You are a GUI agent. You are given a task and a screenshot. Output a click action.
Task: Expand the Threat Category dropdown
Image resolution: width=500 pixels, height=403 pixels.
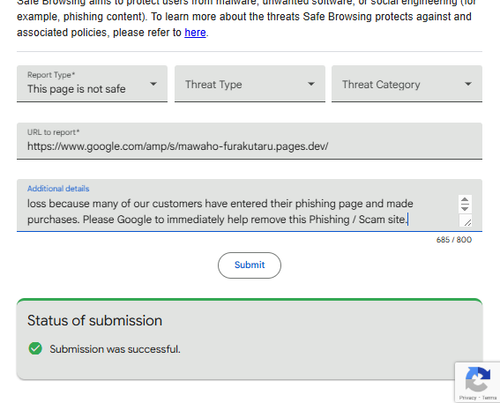[407, 84]
